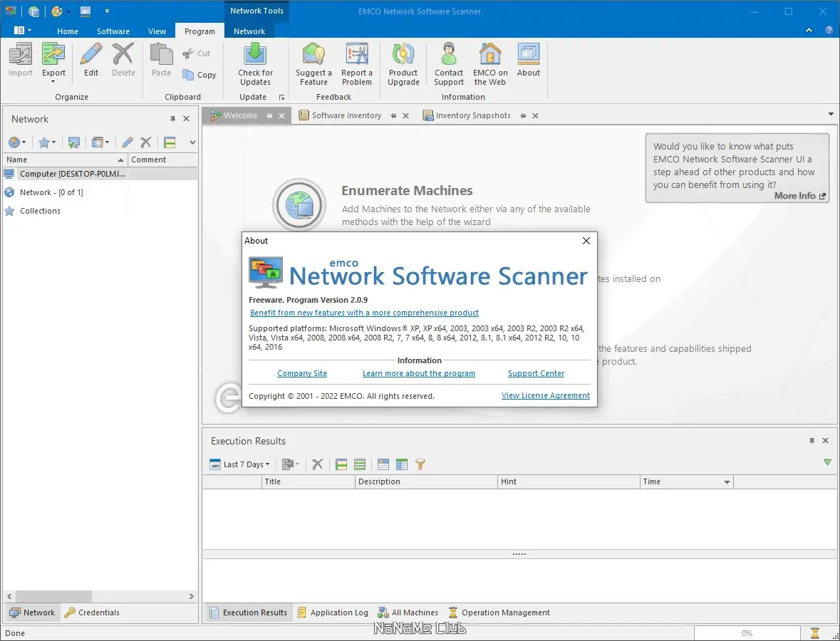Switch to the View ribbon tab
840x641 pixels.
pos(157,31)
